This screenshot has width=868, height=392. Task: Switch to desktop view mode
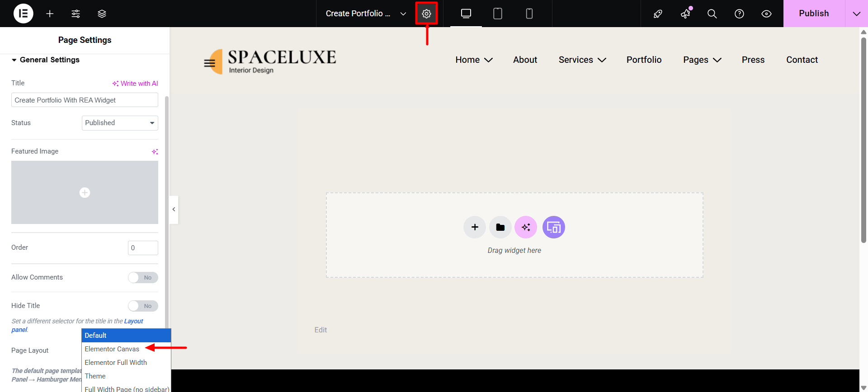[466, 14]
